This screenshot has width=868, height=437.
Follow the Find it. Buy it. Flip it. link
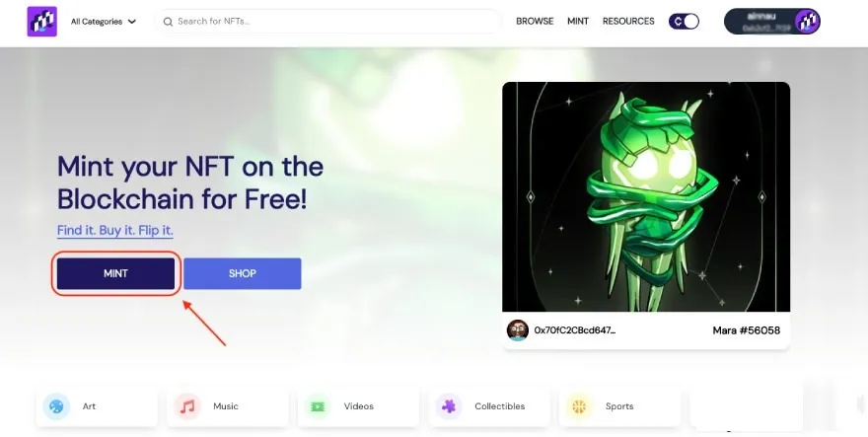point(115,231)
